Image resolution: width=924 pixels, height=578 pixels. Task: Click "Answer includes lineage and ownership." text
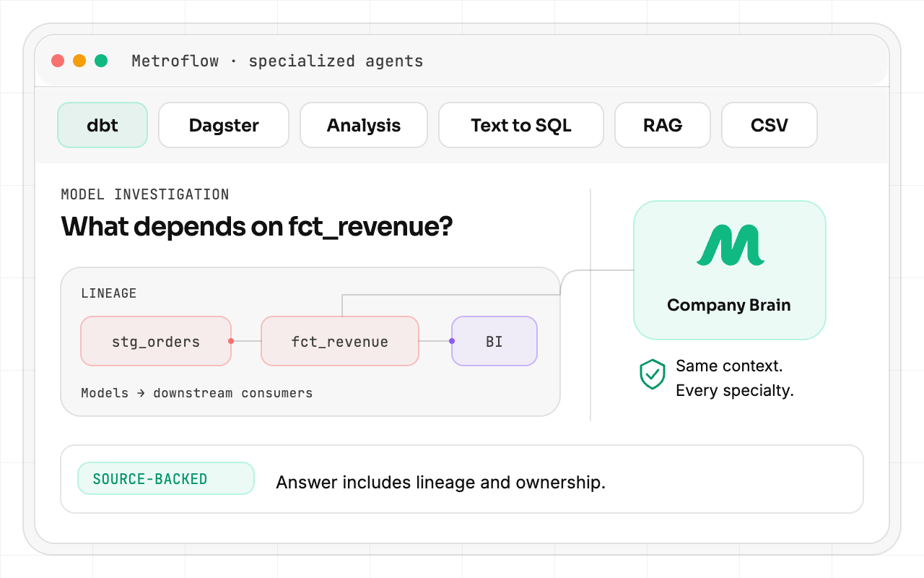pos(441,483)
